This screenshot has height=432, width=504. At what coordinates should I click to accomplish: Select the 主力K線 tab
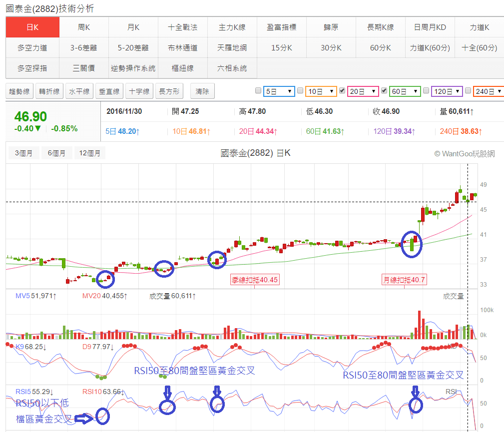click(231, 27)
